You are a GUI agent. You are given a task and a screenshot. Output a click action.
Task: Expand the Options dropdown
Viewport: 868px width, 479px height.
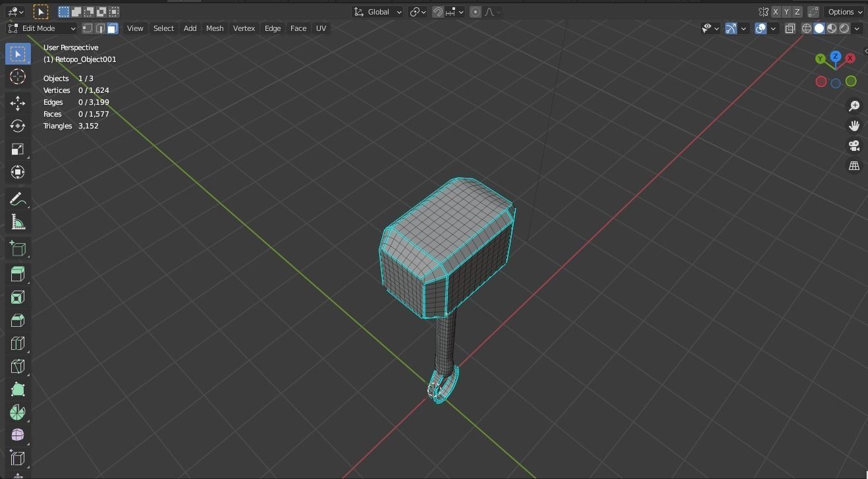(x=846, y=12)
